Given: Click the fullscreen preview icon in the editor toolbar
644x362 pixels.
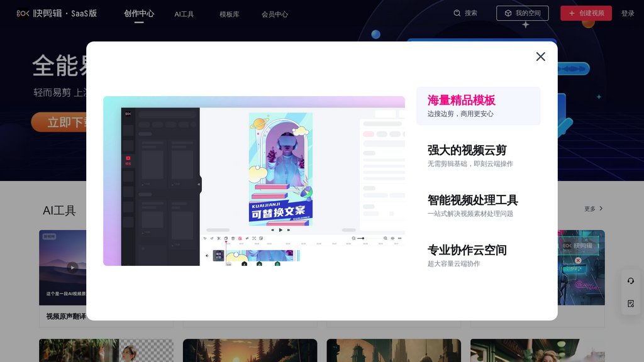Looking at the screenshot, I should (254, 239).
